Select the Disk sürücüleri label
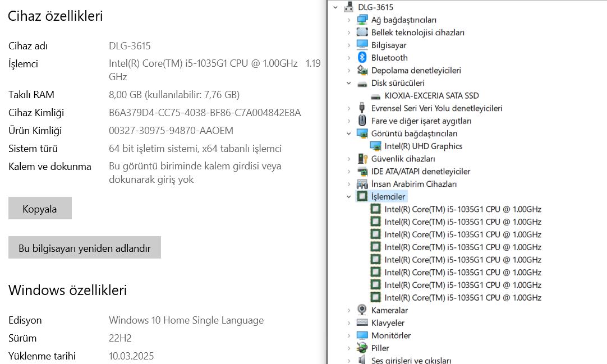This screenshot has width=607, height=364. tap(398, 83)
